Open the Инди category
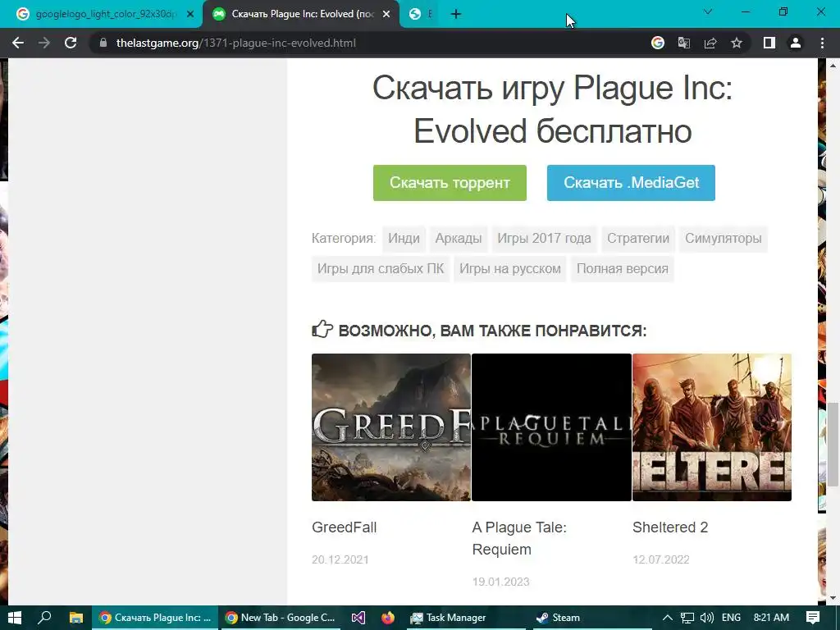The image size is (840, 630). tap(404, 239)
